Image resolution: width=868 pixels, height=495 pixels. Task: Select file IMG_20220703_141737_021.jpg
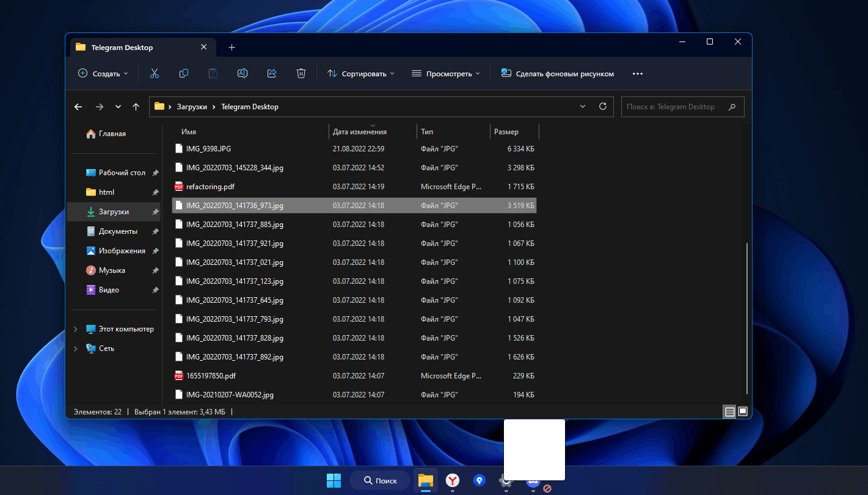click(354, 262)
